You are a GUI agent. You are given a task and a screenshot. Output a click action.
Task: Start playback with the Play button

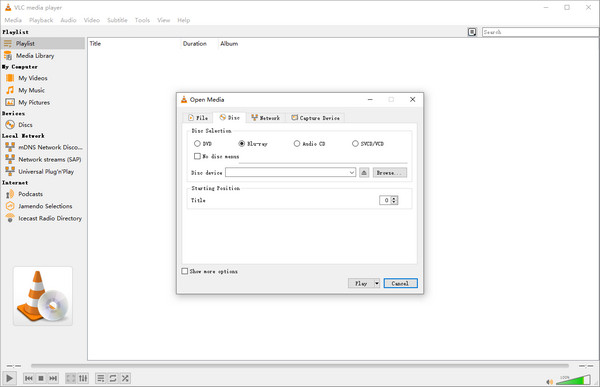click(x=9, y=378)
